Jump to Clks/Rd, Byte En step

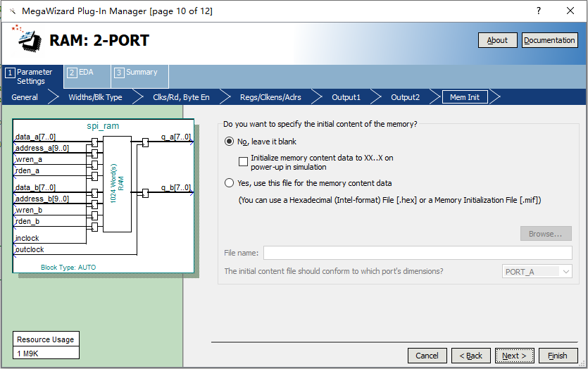pos(181,97)
